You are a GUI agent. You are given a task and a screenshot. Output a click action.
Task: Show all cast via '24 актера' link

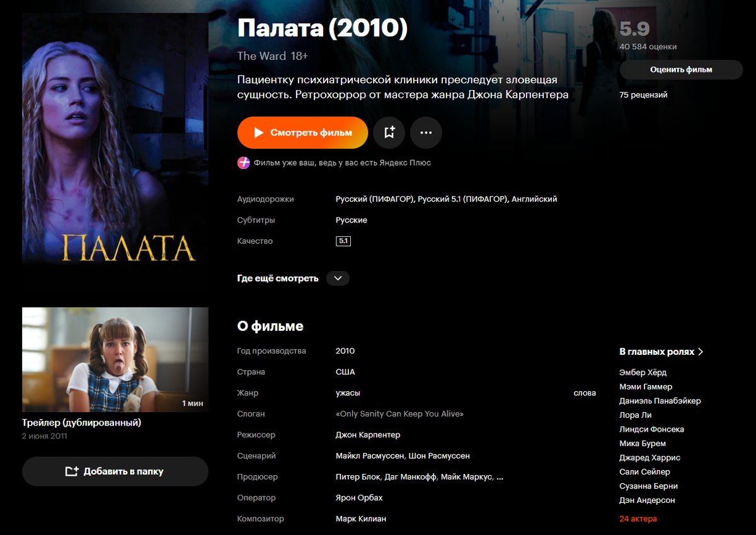coord(638,519)
